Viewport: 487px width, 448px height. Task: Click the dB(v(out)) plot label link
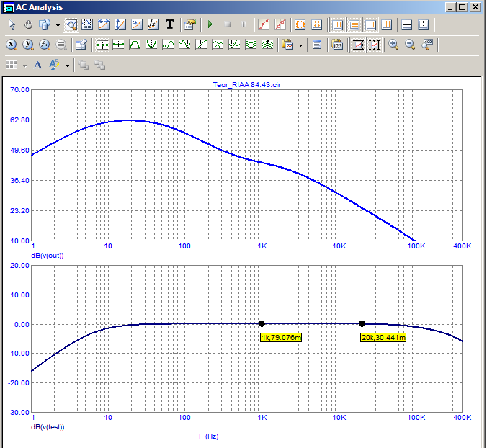pyautogui.click(x=48, y=256)
